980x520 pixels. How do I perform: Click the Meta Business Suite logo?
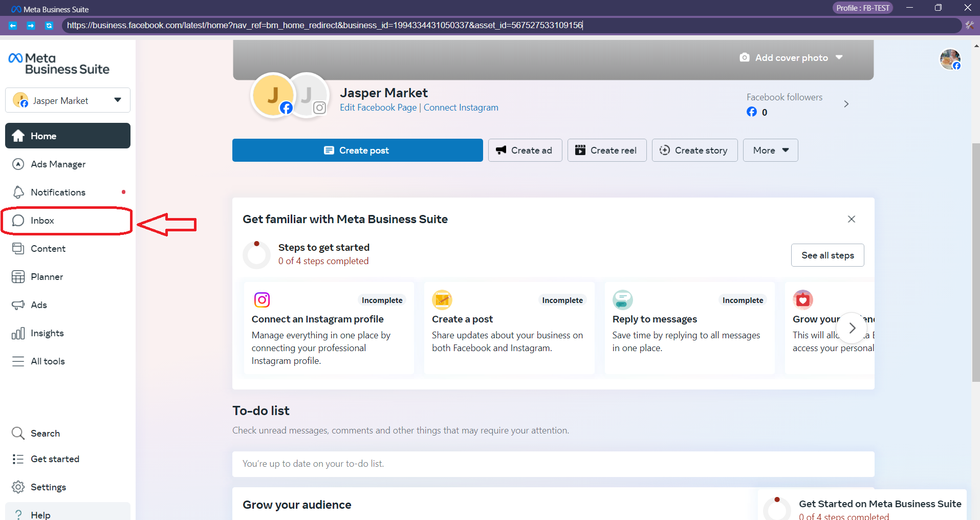[x=59, y=64]
